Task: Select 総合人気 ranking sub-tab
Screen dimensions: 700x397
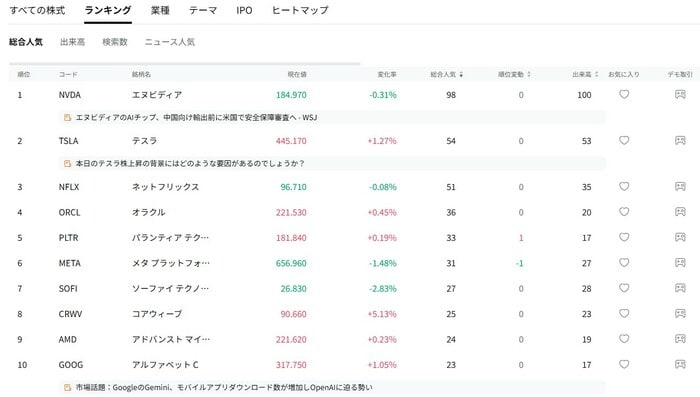Action: coord(26,42)
